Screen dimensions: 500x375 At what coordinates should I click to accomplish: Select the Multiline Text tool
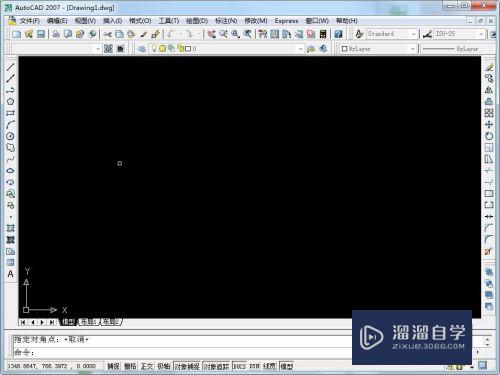10,274
